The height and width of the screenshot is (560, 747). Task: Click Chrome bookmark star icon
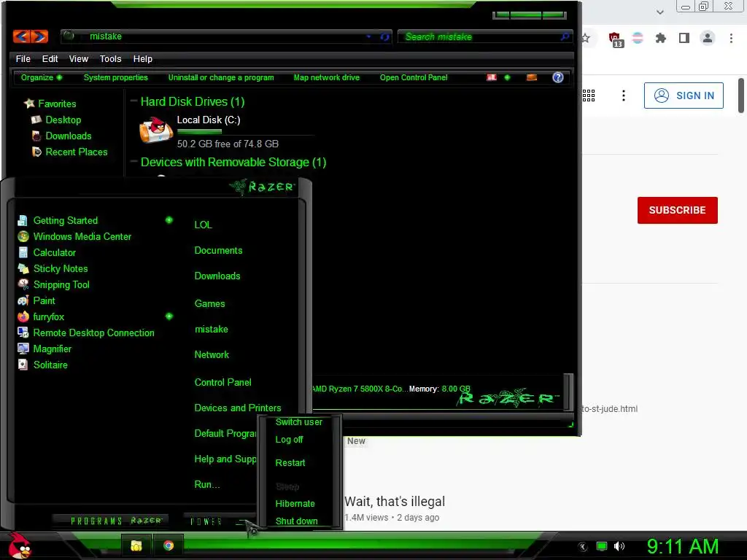click(586, 38)
